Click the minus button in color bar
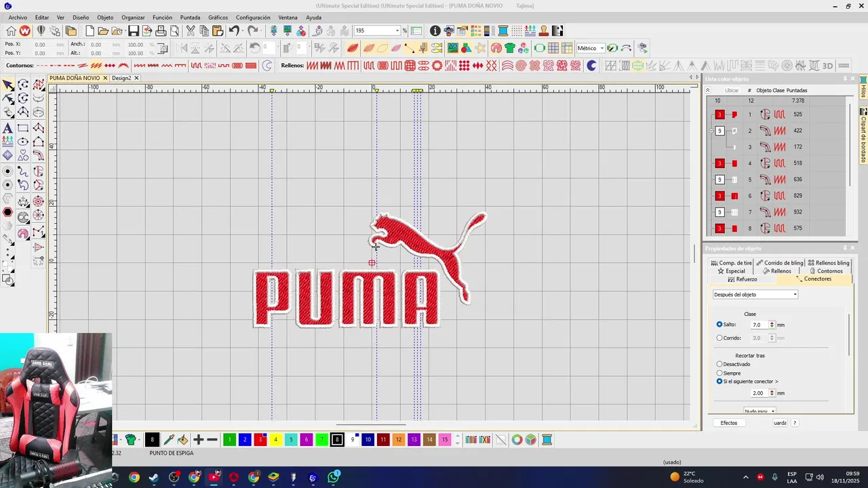 (x=212, y=440)
